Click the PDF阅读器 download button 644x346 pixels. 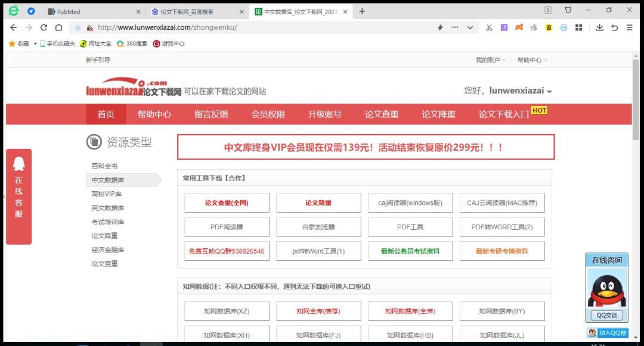pos(227,227)
